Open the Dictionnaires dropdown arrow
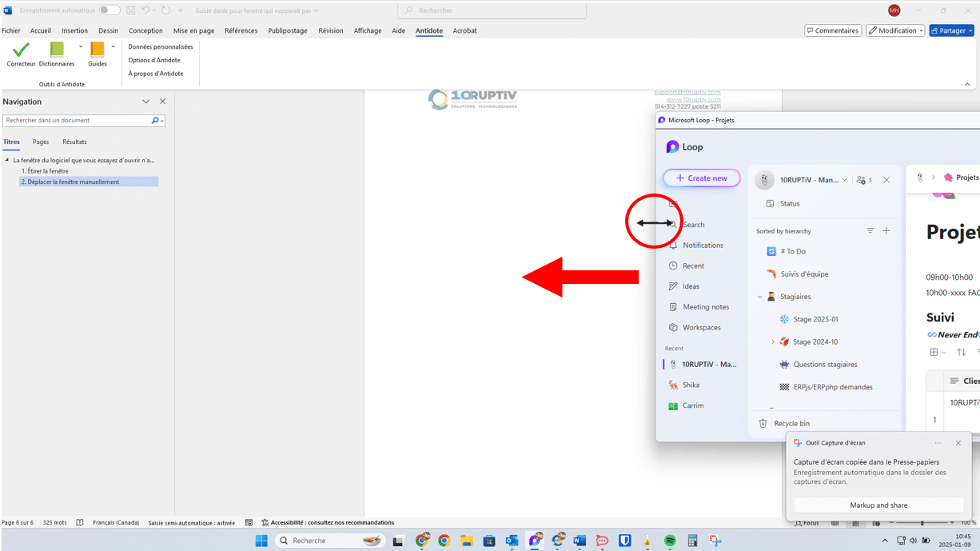Screen dimensions: 980x551 (81, 46)
